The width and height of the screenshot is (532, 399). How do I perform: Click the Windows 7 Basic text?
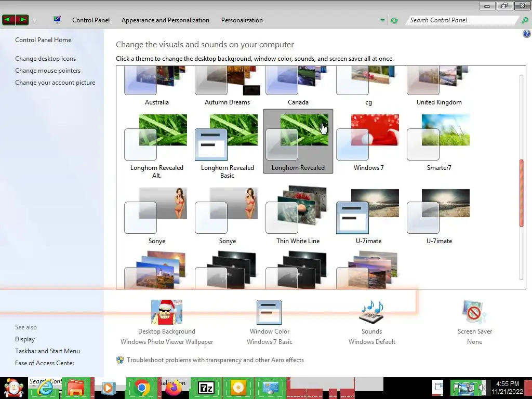[270, 342]
